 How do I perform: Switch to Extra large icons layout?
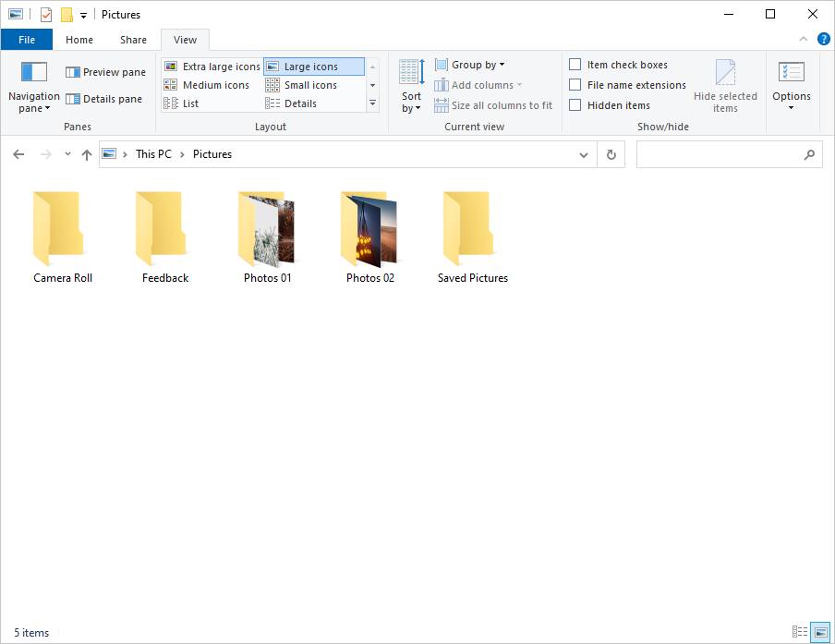point(212,67)
